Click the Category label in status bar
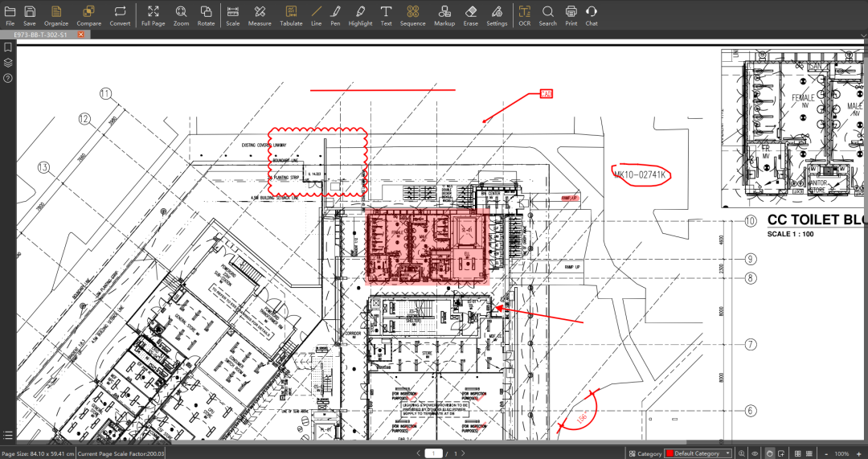 pos(650,453)
